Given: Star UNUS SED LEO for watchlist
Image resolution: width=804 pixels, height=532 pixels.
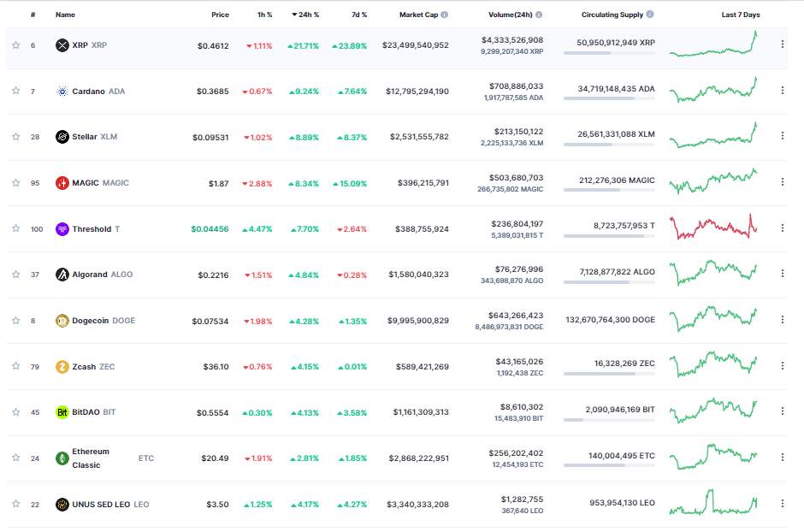Looking at the screenshot, I should [x=16, y=504].
